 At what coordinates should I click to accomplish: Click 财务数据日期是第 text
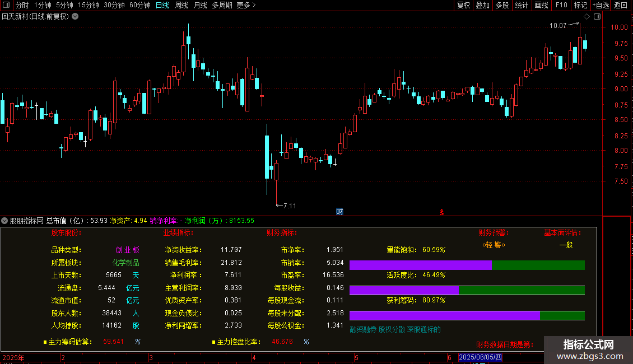(x=505, y=344)
